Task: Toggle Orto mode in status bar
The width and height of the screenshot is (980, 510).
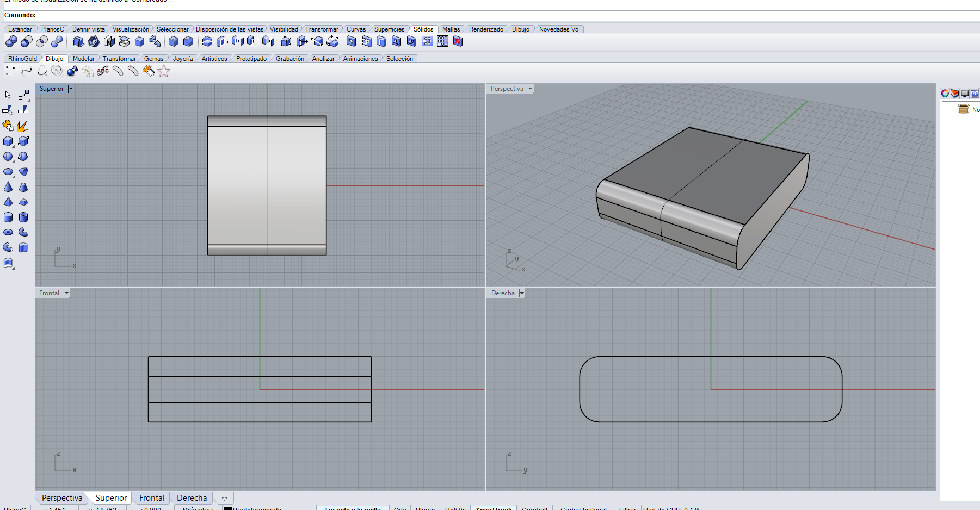Action: [400, 508]
